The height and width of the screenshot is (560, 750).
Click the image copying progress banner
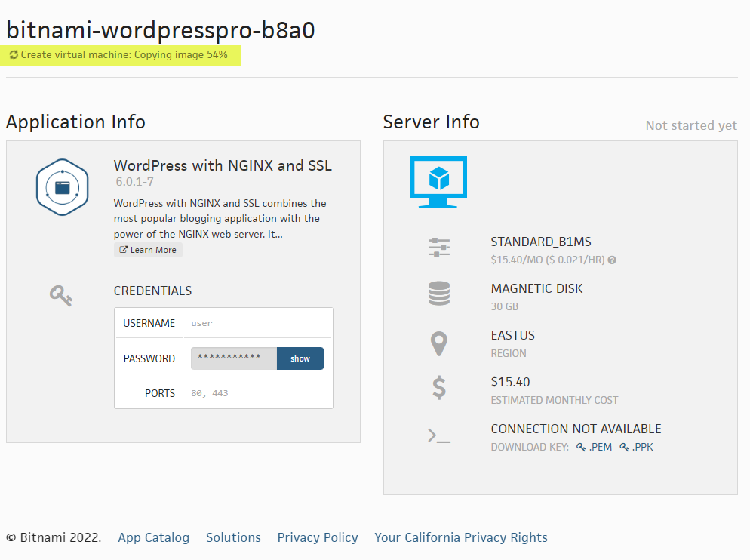[x=121, y=54]
